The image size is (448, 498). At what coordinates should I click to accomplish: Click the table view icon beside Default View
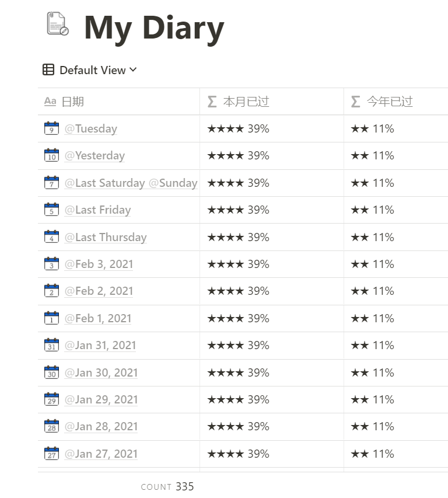[x=48, y=69]
